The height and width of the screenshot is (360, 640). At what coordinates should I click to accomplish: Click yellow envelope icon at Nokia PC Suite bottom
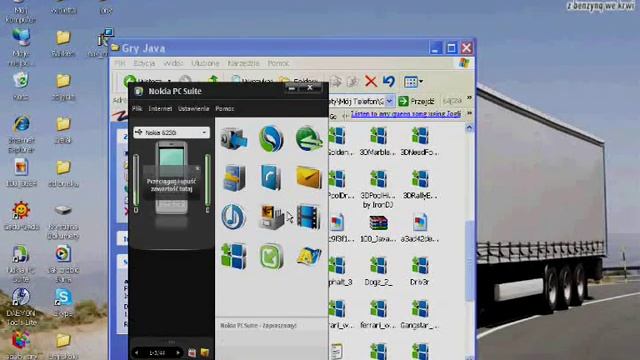point(204,352)
